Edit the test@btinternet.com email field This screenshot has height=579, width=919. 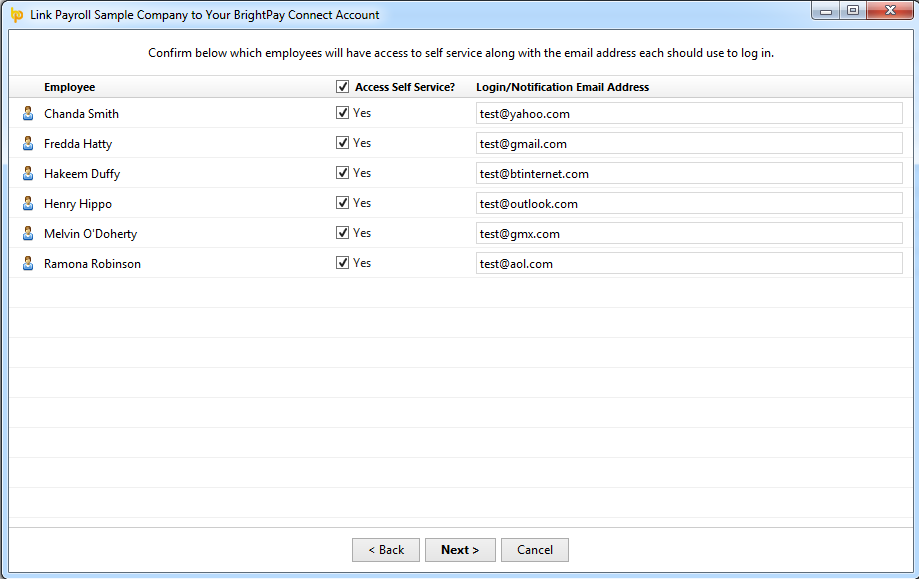[689, 173]
